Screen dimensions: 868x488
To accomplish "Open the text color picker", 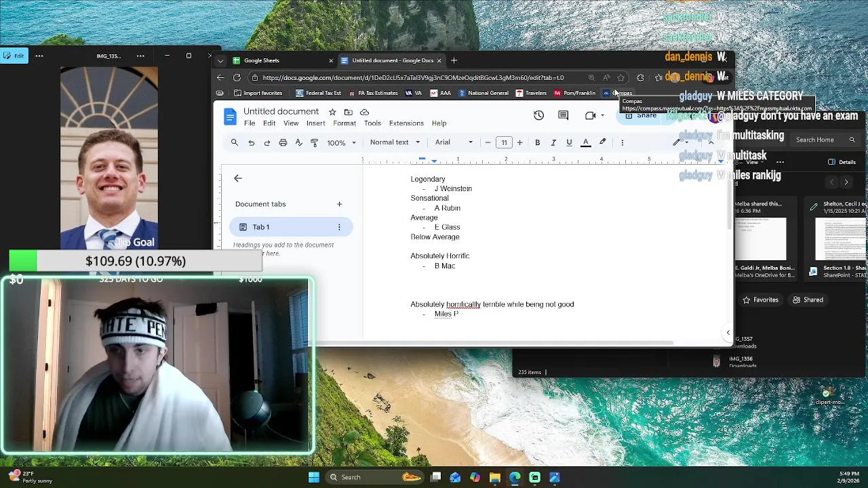I will (586, 142).
